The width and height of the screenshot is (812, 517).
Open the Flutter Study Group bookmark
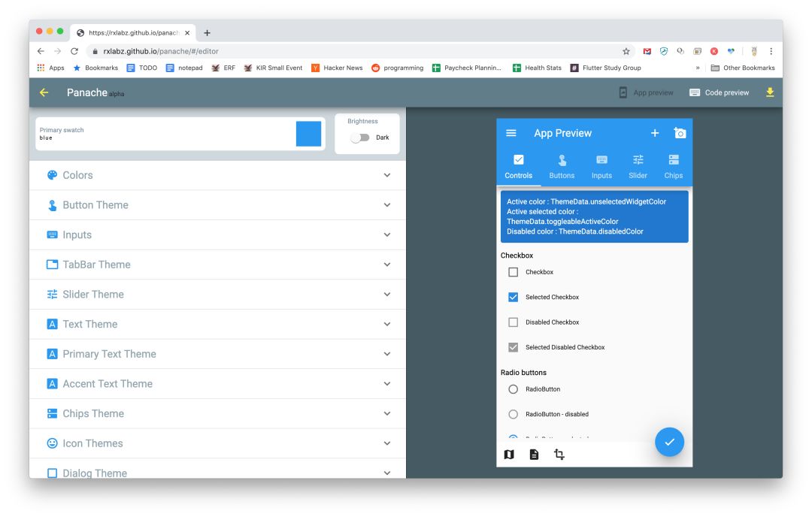(x=606, y=68)
